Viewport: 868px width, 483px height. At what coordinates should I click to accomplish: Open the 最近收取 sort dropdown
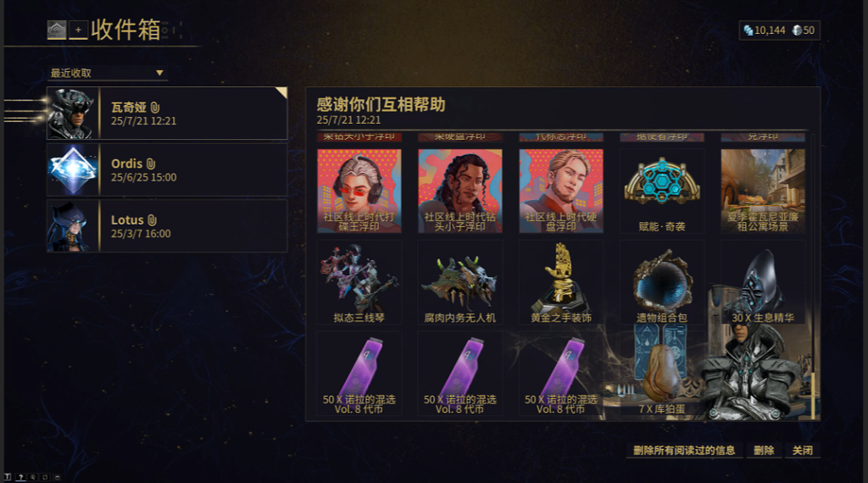(x=108, y=73)
